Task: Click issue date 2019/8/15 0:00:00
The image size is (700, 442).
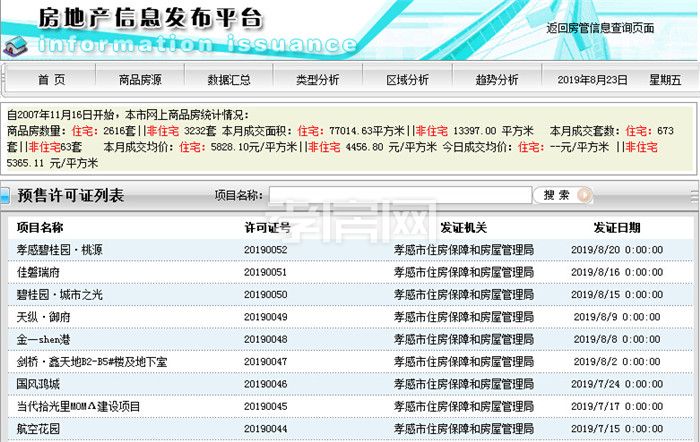Action: pos(617,294)
